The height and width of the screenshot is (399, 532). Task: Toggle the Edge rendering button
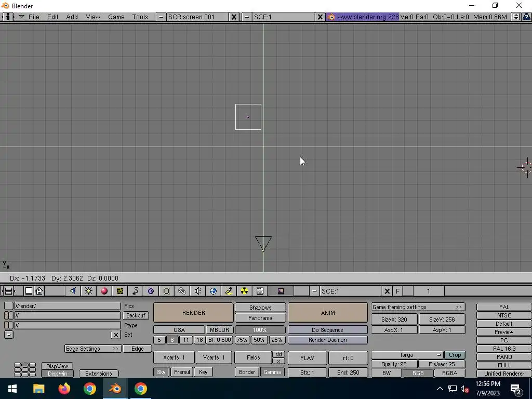point(137,349)
